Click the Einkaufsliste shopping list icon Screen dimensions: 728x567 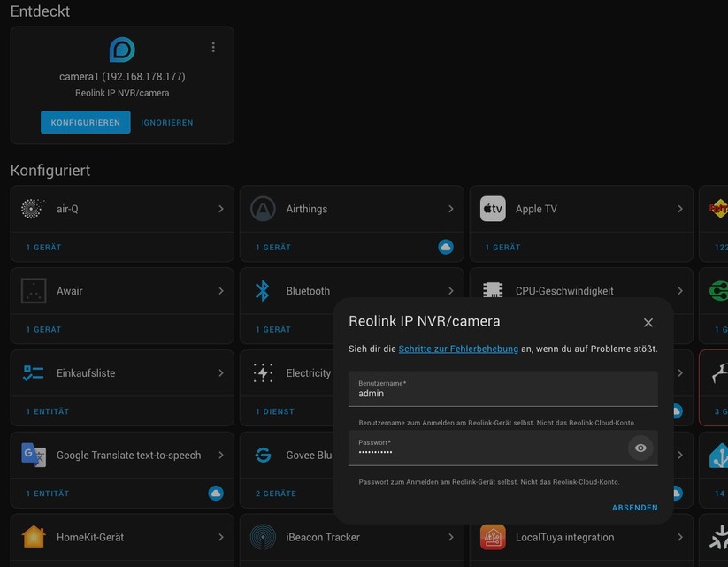33,372
